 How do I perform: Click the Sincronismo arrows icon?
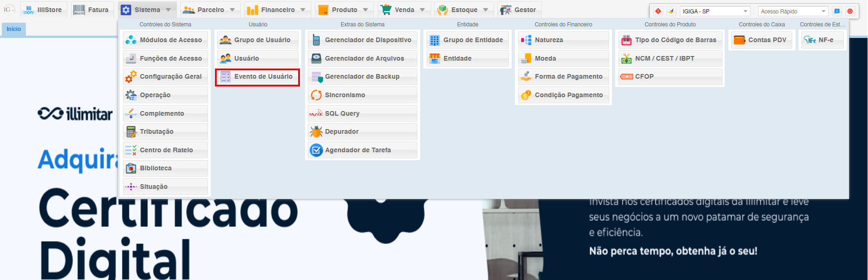point(316,95)
